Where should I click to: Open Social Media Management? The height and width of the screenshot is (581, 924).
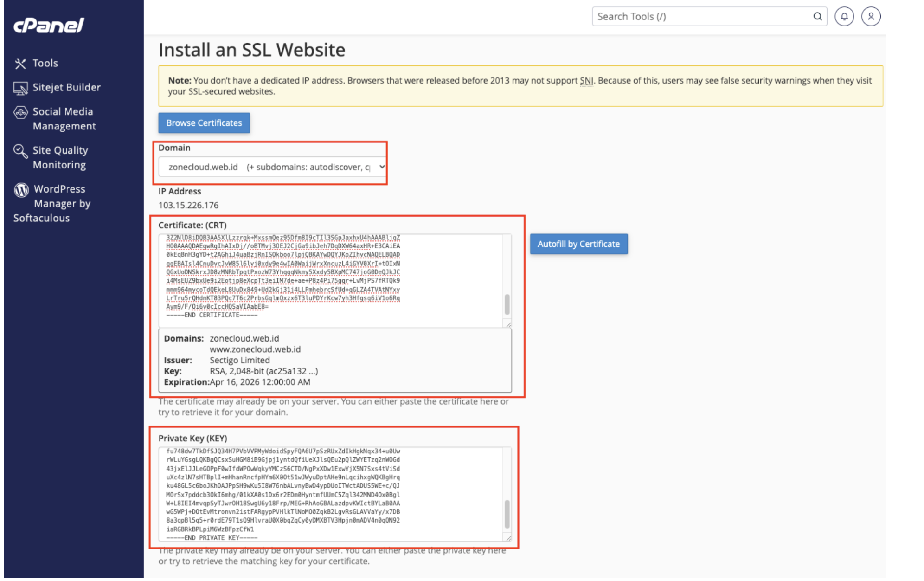point(64,119)
